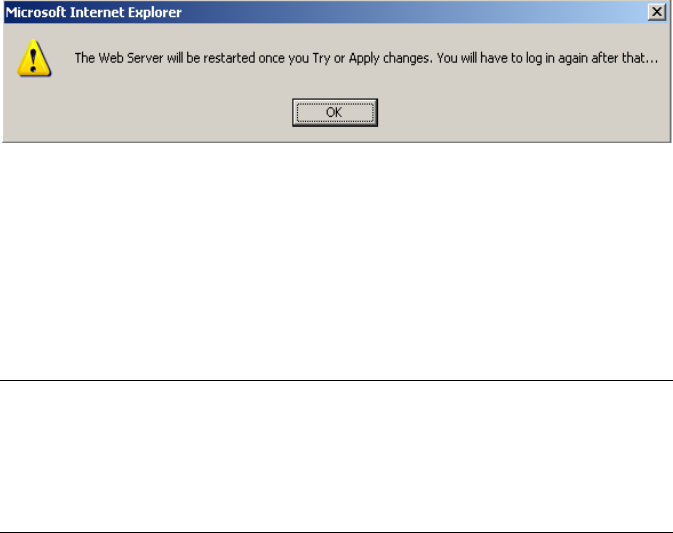Image resolution: width=673 pixels, height=533 pixels.
Task: Close the Microsoft Internet Explorer dialog
Action: coord(657,12)
